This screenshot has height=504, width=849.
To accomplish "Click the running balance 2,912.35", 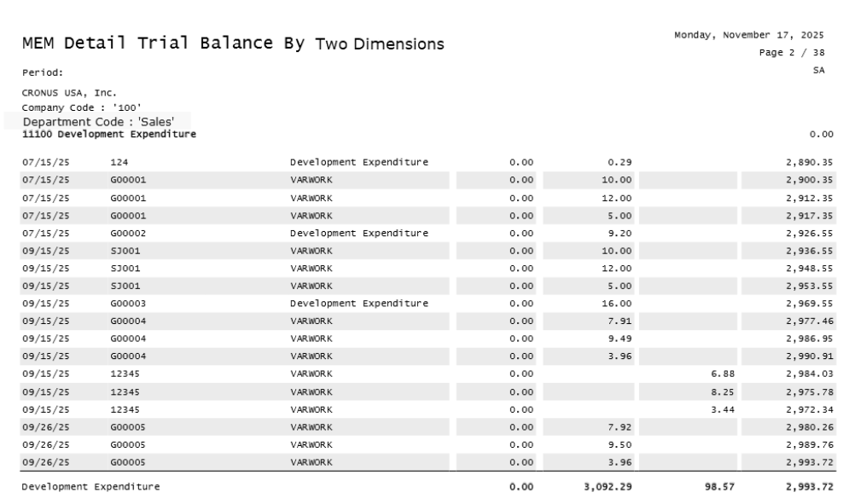I will [x=810, y=198].
